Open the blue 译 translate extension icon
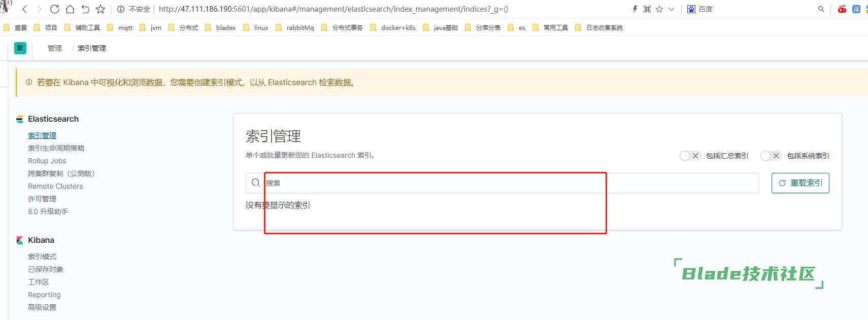The image size is (868, 320). [x=856, y=9]
